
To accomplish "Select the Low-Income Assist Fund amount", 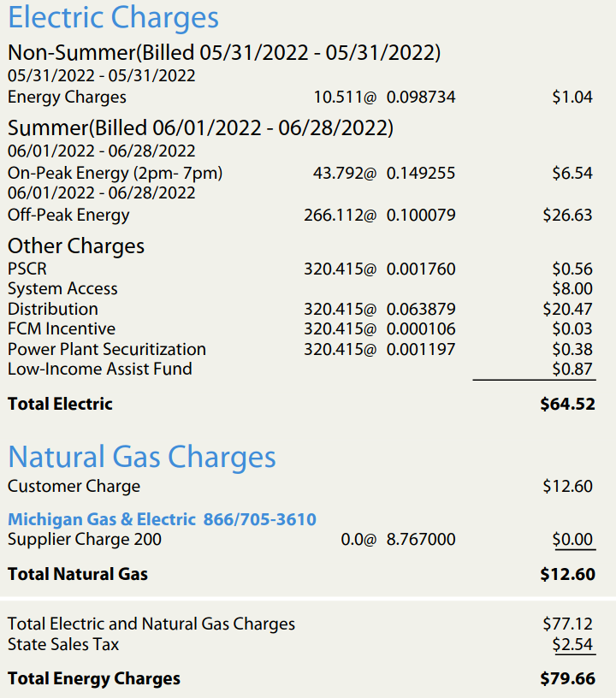I will point(572,369).
